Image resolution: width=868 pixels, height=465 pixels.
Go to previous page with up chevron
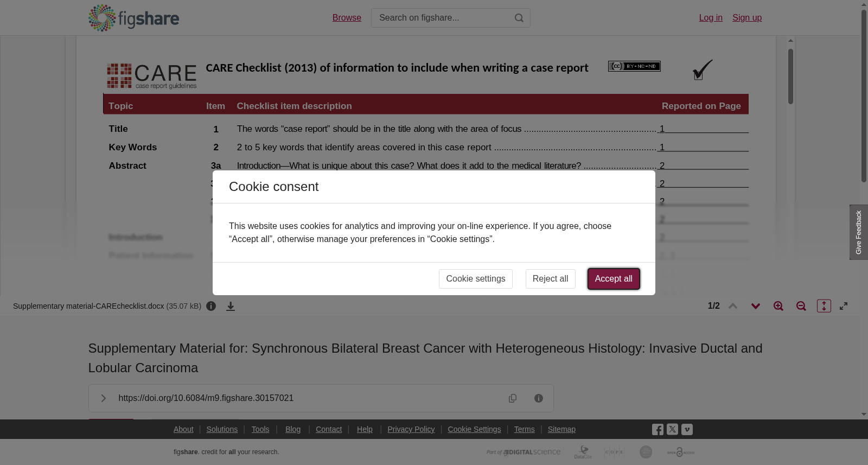(x=733, y=306)
